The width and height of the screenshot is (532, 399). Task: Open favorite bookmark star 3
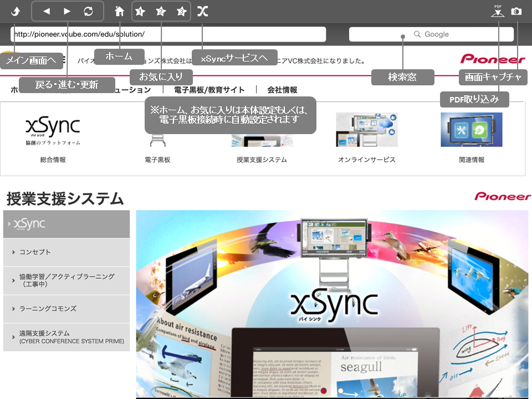point(181,11)
